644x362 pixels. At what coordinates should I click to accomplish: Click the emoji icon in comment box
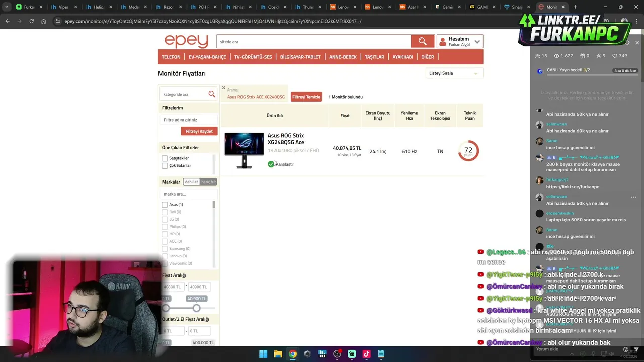tap(626, 349)
